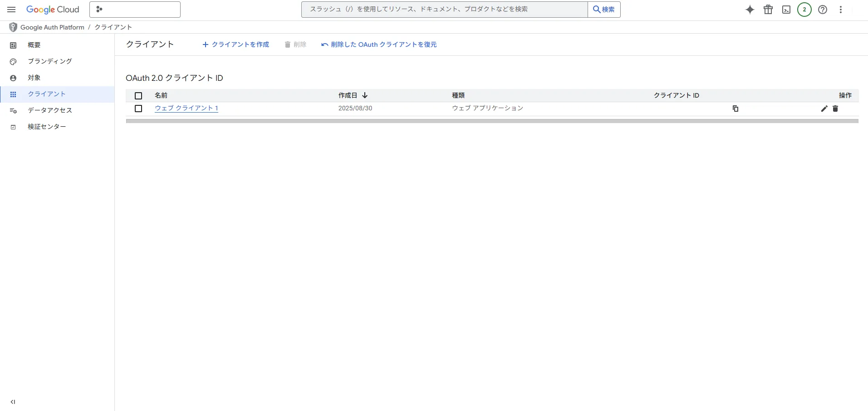The height and width of the screenshot is (411, 868).
Task: Click the disabled 削除 button
Action: click(295, 45)
